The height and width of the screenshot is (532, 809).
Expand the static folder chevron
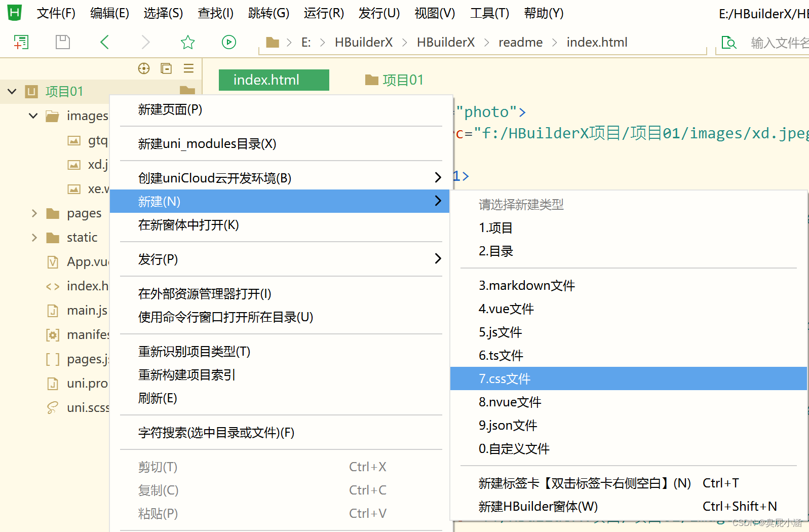[x=34, y=238]
